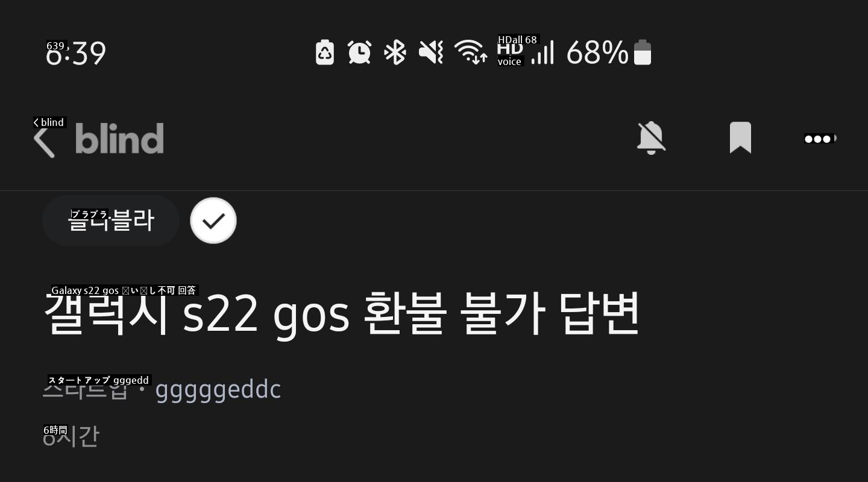868x482 pixels.
Task: Open the 블라블라 topic chip
Action: [111, 221]
